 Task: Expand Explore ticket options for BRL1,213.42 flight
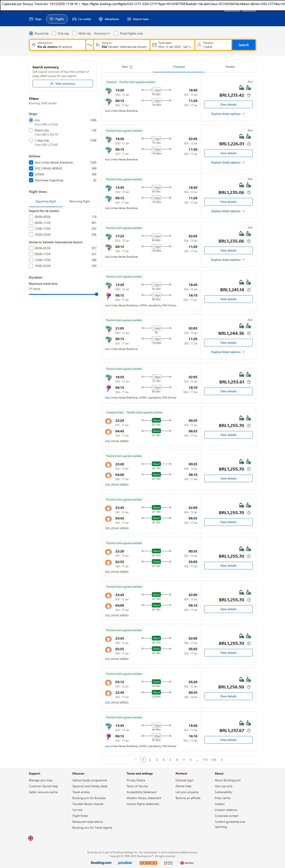pyautogui.click(x=228, y=114)
